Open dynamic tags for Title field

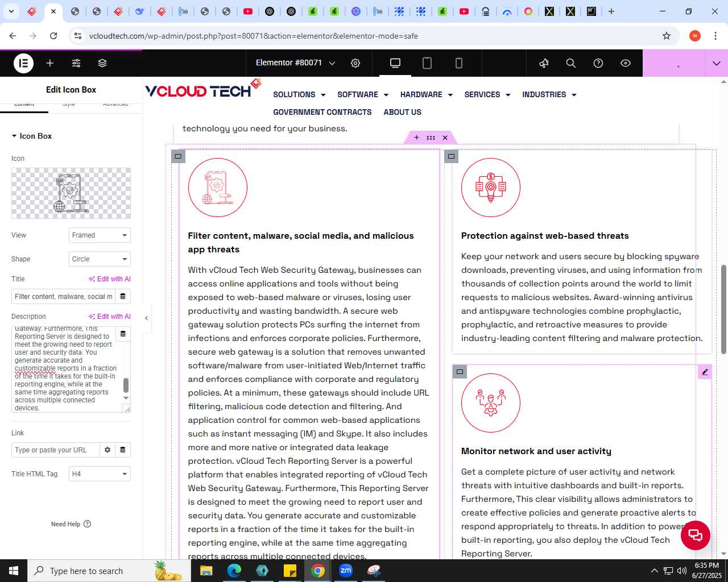point(123,297)
